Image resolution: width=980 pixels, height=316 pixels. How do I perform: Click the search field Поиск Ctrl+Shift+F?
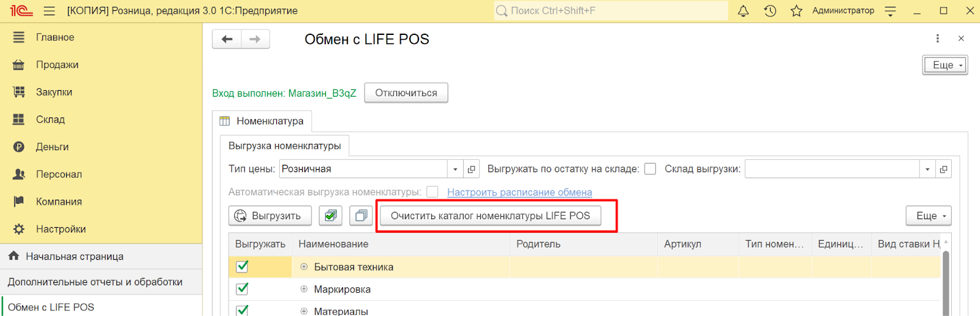pyautogui.click(x=611, y=11)
